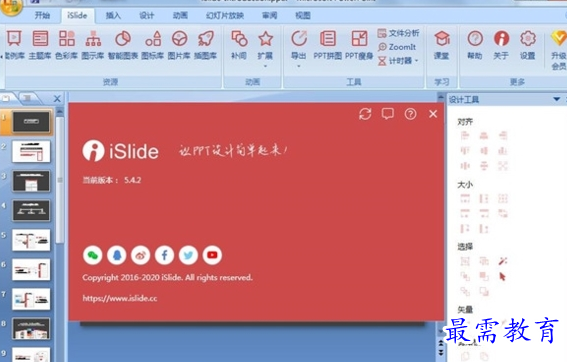567x362 pixels.
Task: Open iSlide 帮助 help
Action: coord(475,45)
